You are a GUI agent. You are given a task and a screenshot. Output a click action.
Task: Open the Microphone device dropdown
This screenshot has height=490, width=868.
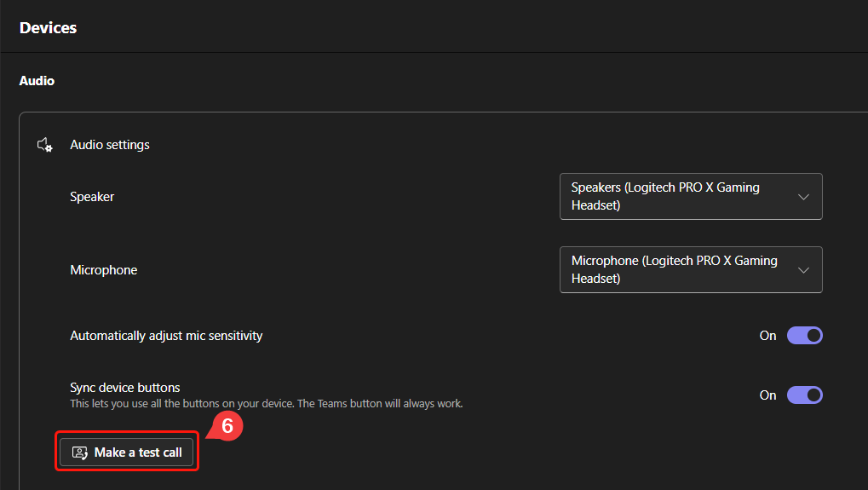(691, 269)
